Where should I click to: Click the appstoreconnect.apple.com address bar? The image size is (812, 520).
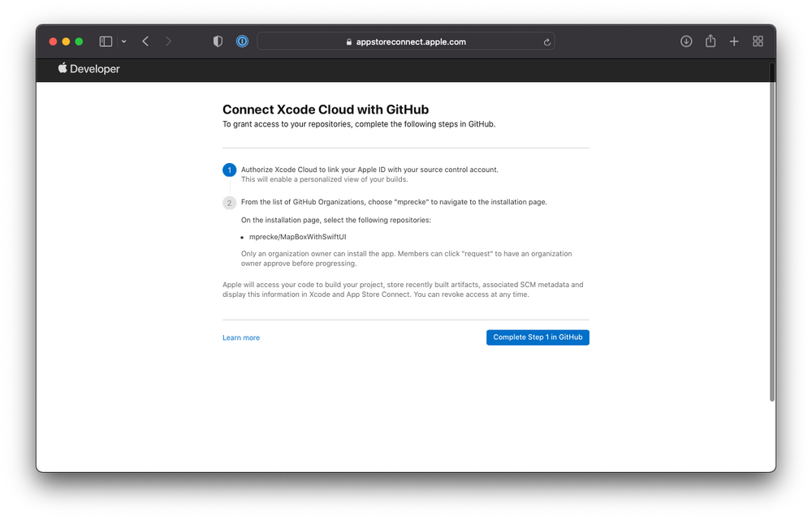[406, 41]
